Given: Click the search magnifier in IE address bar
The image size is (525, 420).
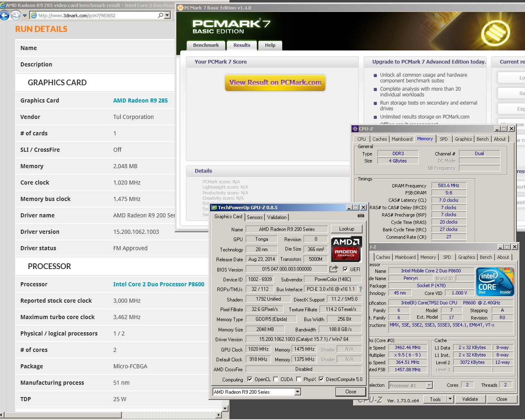Looking at the screenshot, I should (160, 15).
